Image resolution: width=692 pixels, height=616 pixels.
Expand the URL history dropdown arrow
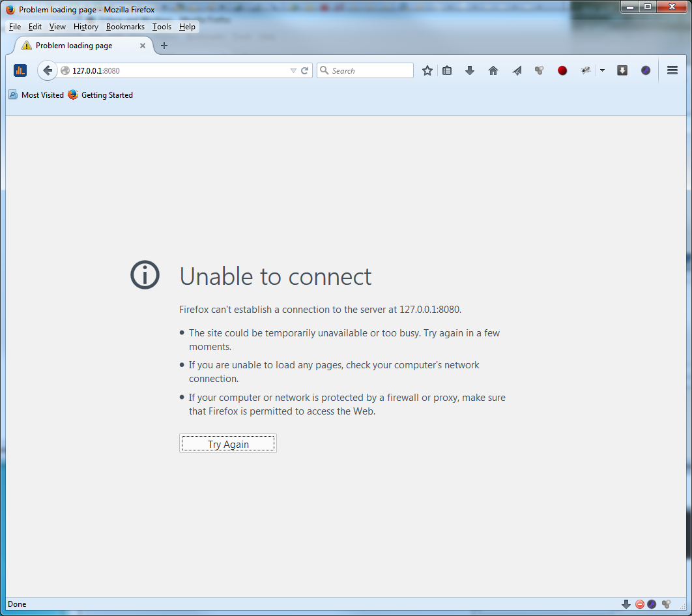(293, 70)
